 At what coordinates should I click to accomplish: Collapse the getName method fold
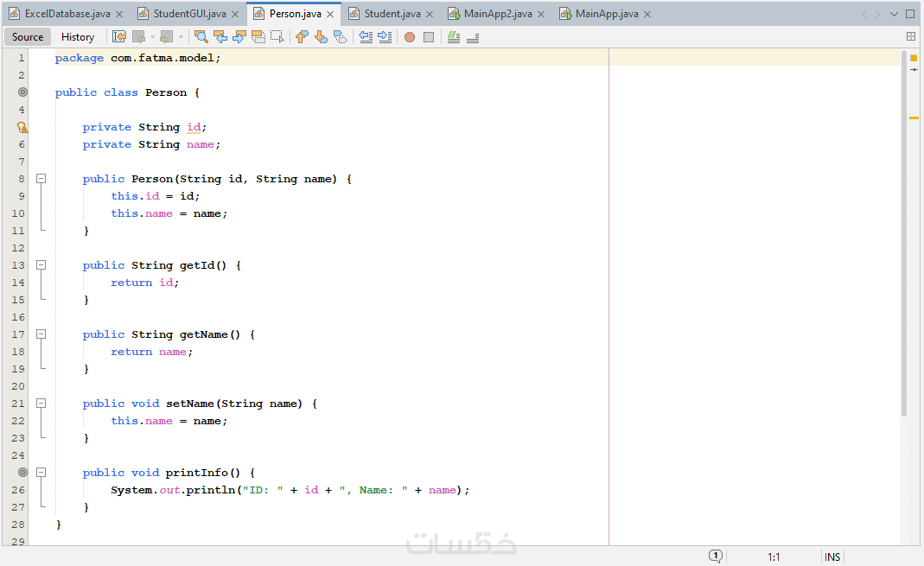(x=41, y=334)
